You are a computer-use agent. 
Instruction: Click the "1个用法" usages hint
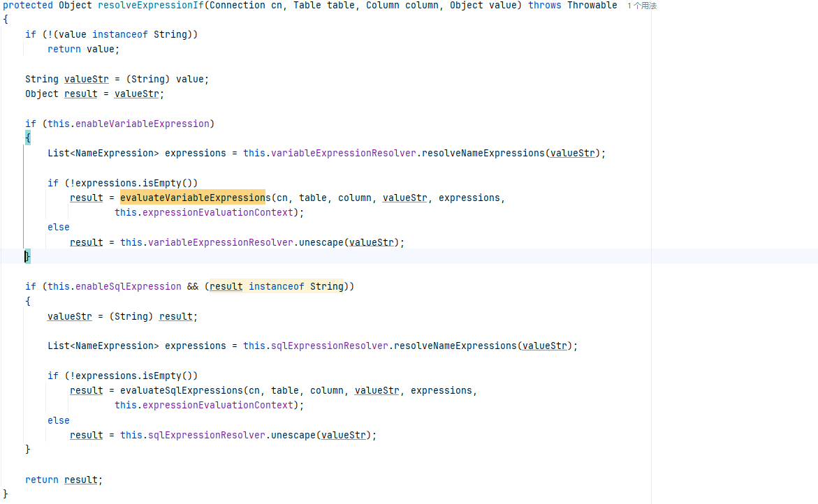pos(641,6)
